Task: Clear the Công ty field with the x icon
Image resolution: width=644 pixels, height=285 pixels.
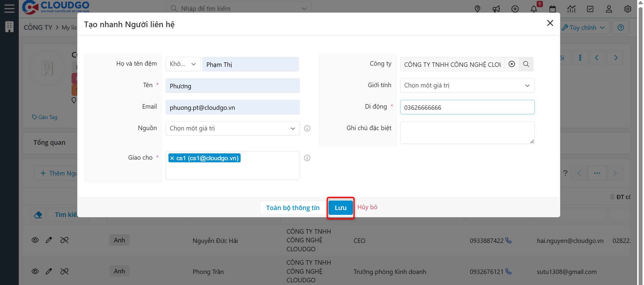Action: point(512,64)
